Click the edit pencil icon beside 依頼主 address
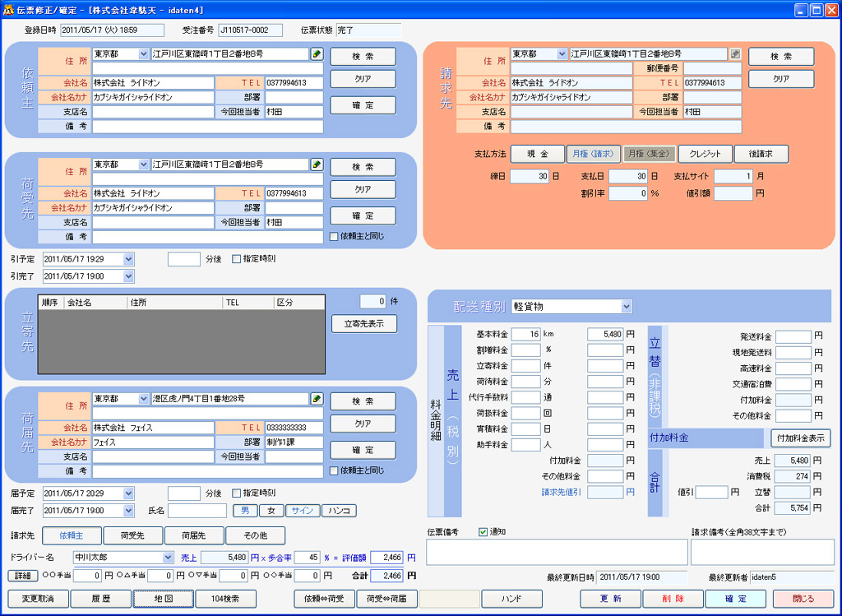The width and height of the screenshot is (842, 616). click(317, 54)
